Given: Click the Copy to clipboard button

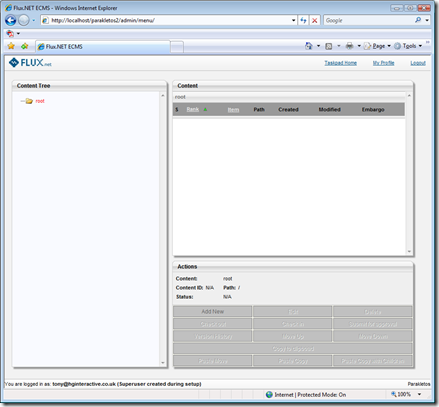Looking at the screenshot, I should point(293,349).
